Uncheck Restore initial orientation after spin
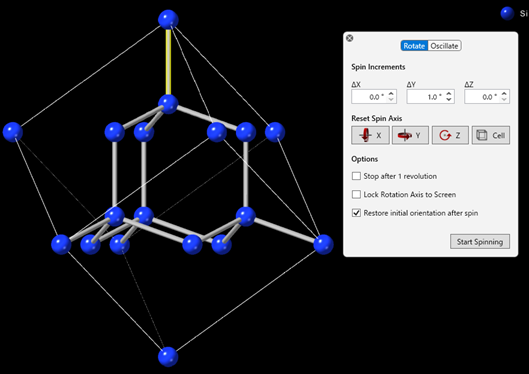The height and width of the screenshot is (374, 529). 356,213
